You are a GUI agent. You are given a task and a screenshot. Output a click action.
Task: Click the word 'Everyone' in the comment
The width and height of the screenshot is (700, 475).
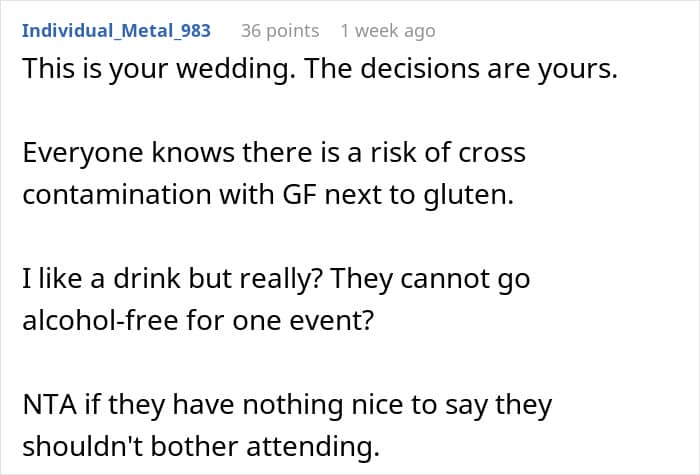coord(80,153)
